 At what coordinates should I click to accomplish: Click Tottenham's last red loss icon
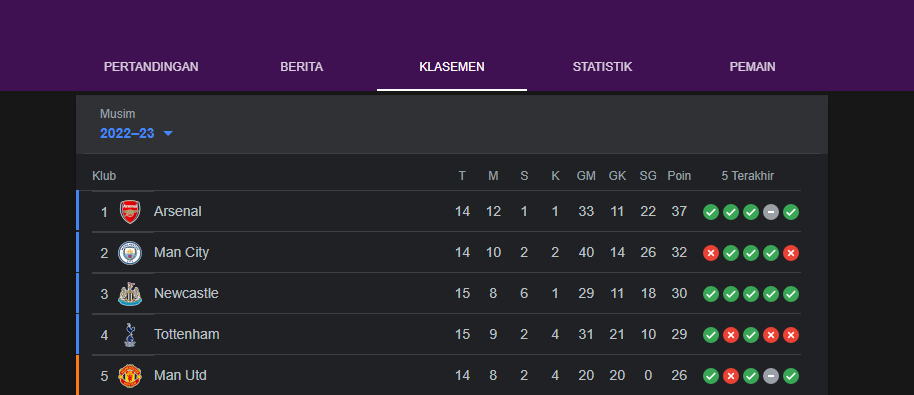click(x=791, y=335)
